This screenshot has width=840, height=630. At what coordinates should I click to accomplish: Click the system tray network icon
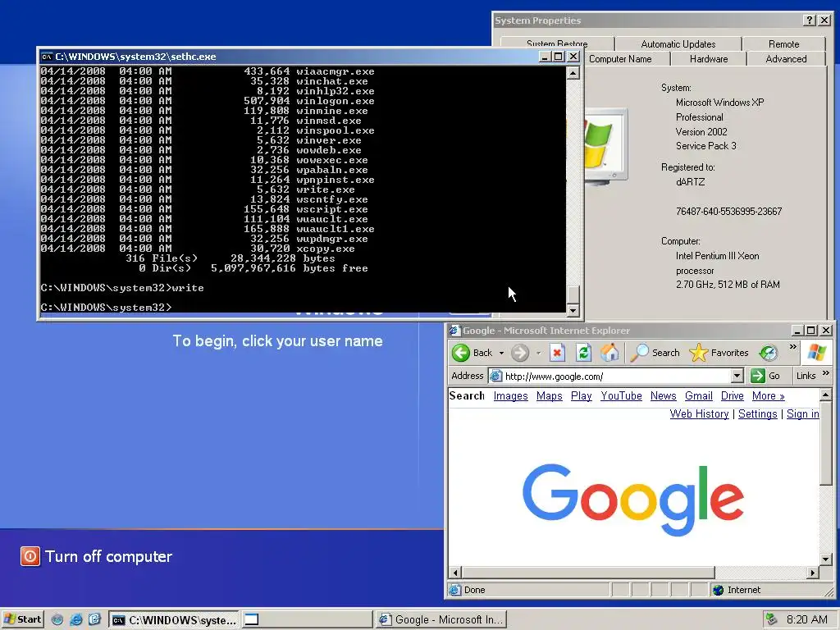click(771, 619)
